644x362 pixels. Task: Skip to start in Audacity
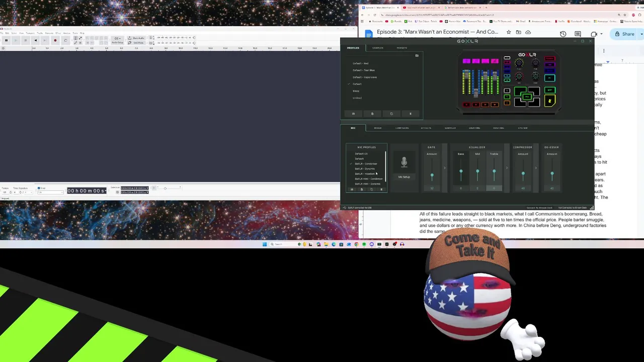tap(35, 40)
